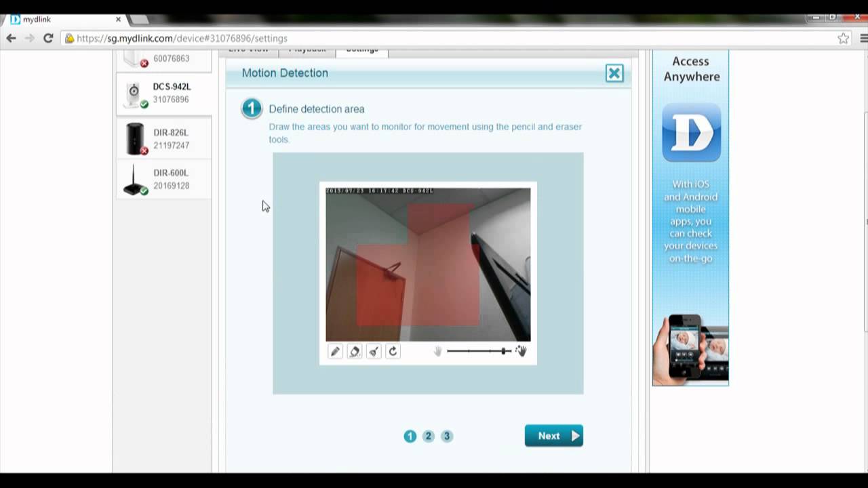This screenshot has height=488, width=868.
Task: Click the 'Define detection area' heading
Action: point(317,109)
